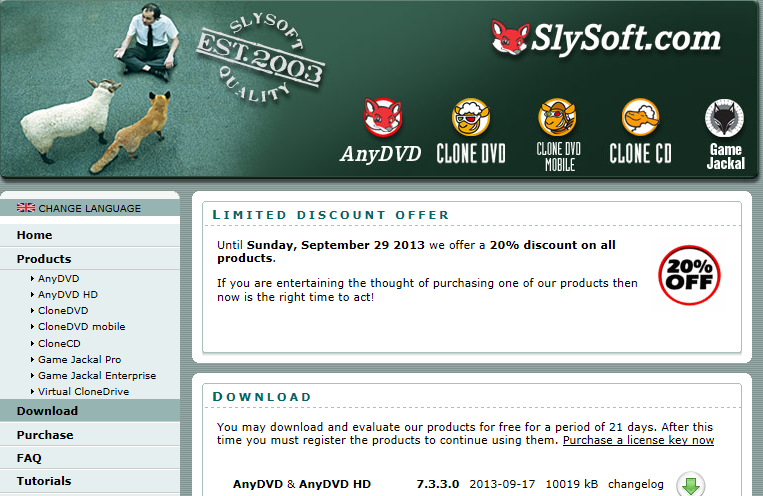Click CLONE DVD banner label
This screenshot has height=496, width=763.
pos(471,154)
